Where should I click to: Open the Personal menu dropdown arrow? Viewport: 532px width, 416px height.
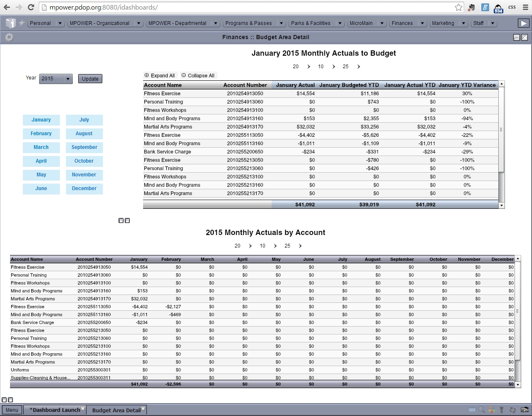[60, 23]
